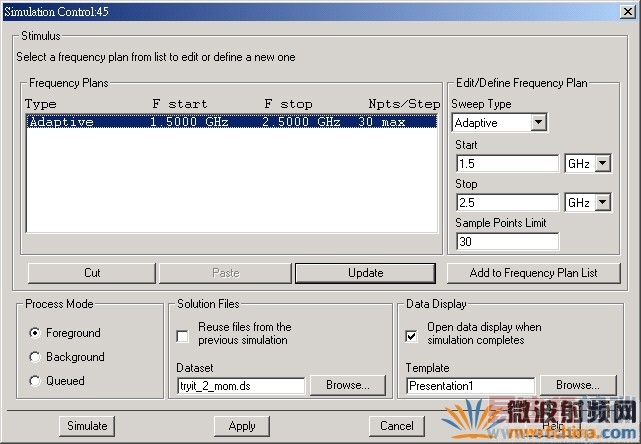This screenshot has height=444, width=641.
Task: Click the Template name field
Action: [471, 386]
